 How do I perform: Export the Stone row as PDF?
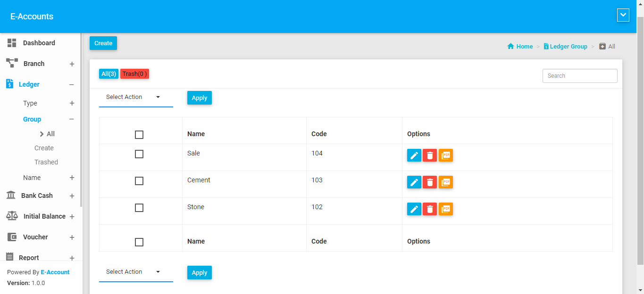pyautogui.click(x=445, y=209)
